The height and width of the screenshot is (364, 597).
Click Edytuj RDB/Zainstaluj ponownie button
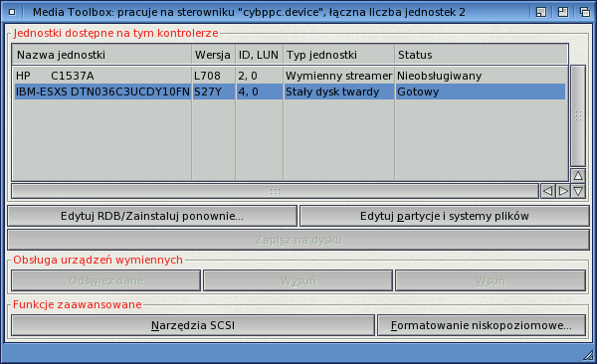(152, 216)
